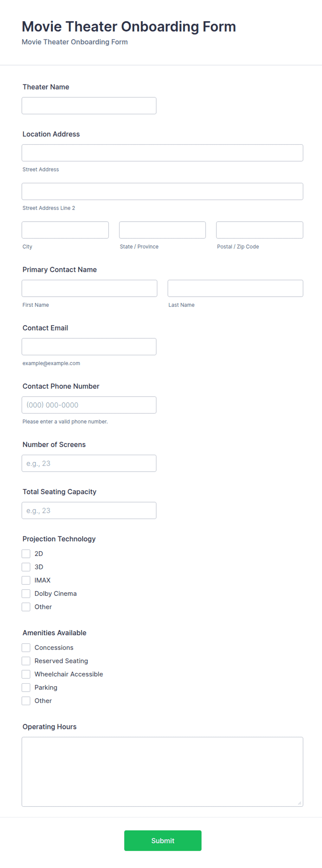322x868 pixels.
Task: Click the Theater Name input field
Action: tap(89, 105)
